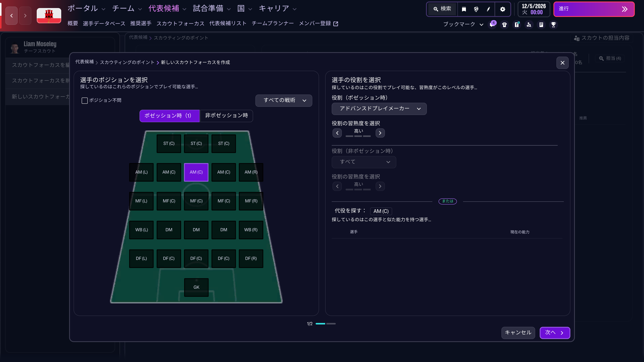Screen dimensions: 644x362
Task: Select the MF (L) position
Action: [142, 201]
